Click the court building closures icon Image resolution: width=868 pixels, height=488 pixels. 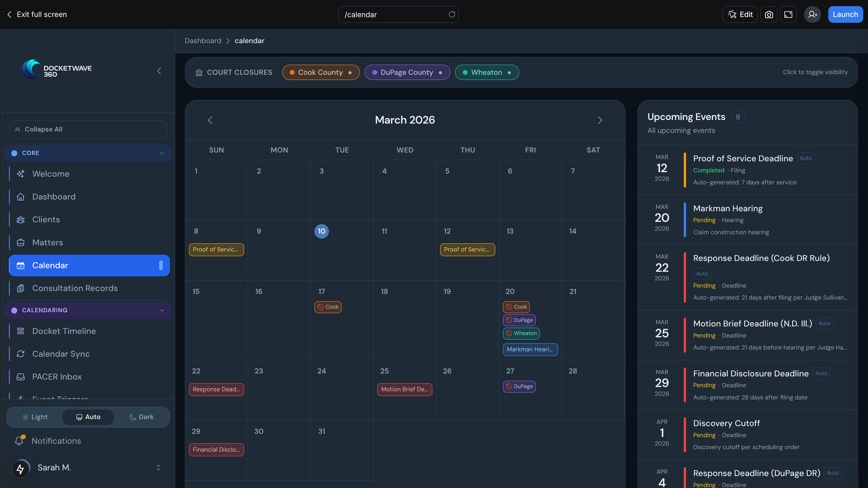[x=199, y=72]
